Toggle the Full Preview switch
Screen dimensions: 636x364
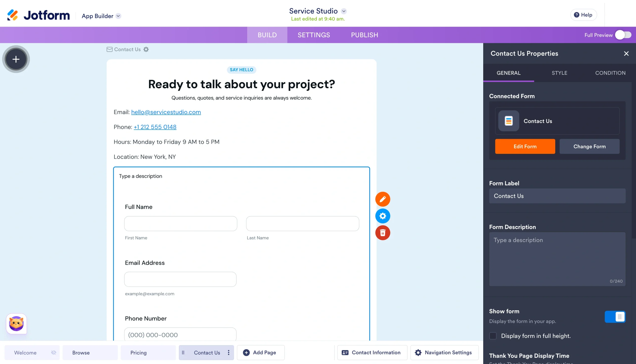tap(623, 35)
